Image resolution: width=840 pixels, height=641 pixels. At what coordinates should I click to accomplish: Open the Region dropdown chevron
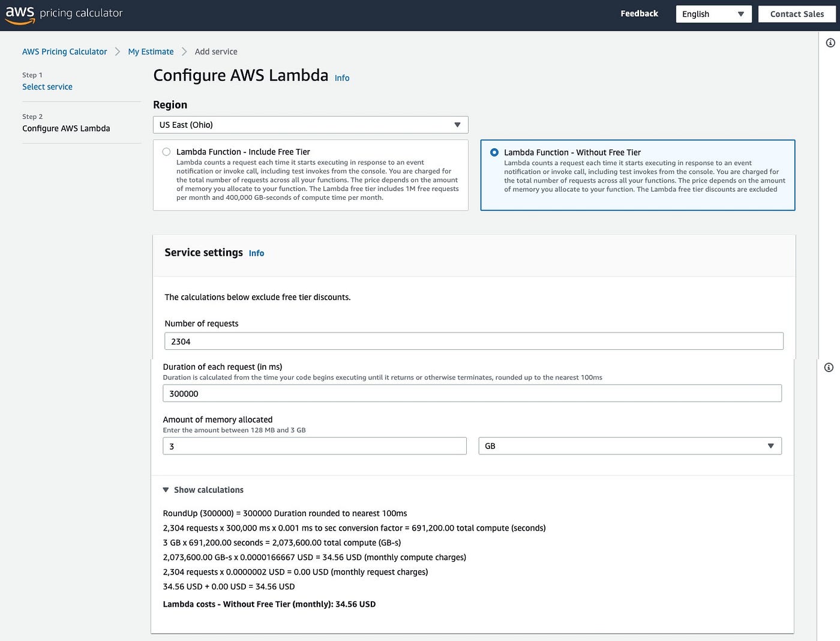click(457, 124)
